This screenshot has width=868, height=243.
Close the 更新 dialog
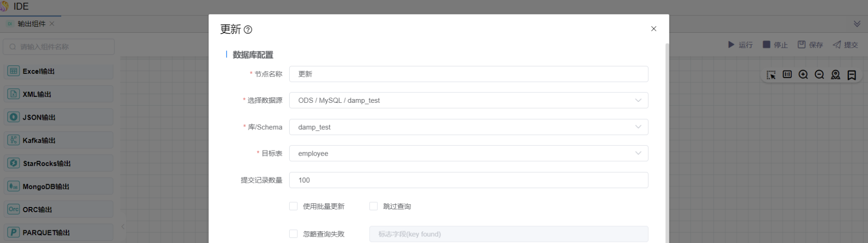[x=654, y=29]
